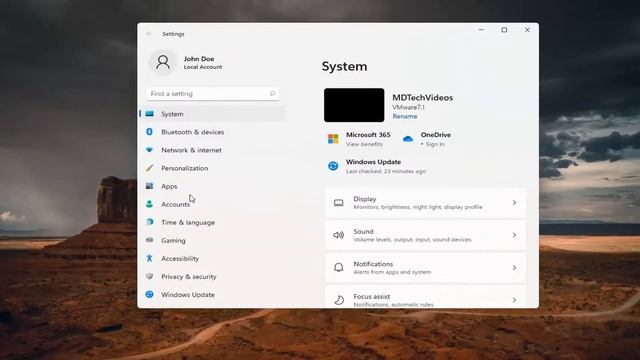
Task: Open the Display settings chevron
Action: coord(514,203)
